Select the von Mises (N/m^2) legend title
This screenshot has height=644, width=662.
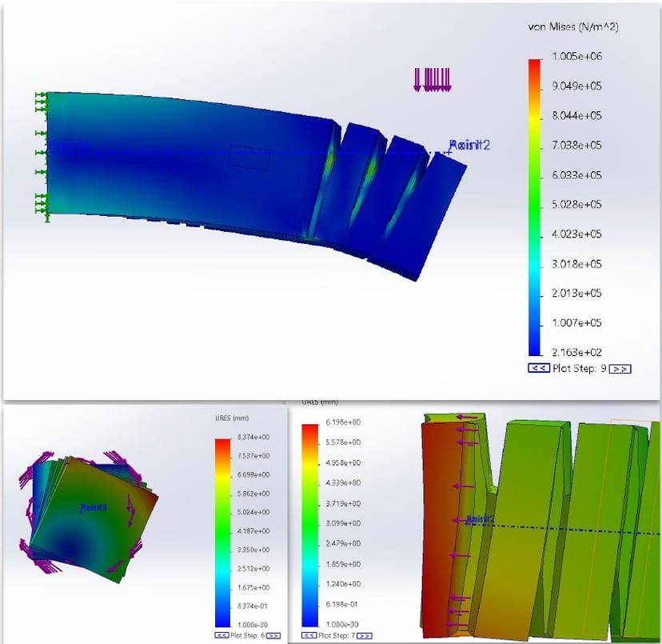(x=573, y=27)
